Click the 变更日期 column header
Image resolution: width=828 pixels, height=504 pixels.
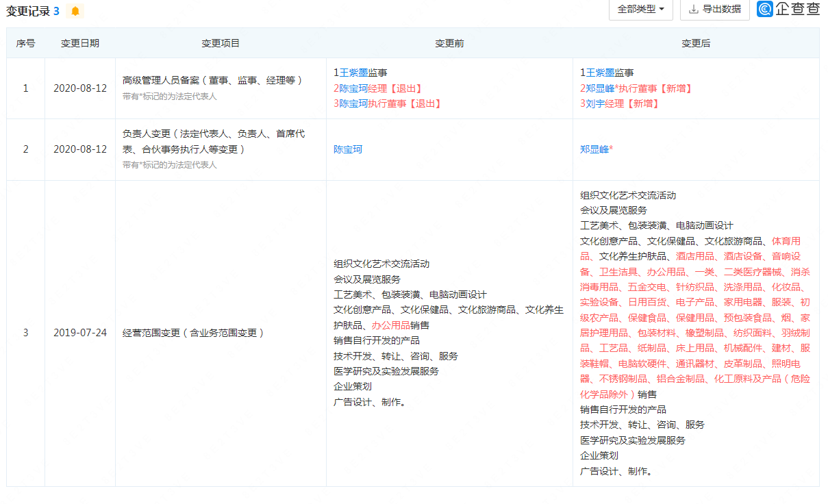80,42
